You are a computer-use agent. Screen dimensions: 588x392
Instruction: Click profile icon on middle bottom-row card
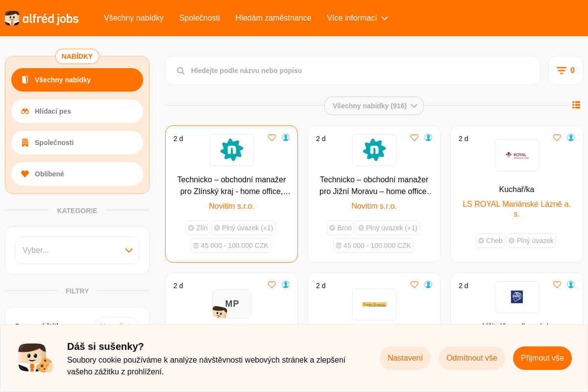click(x=428, y=285)
